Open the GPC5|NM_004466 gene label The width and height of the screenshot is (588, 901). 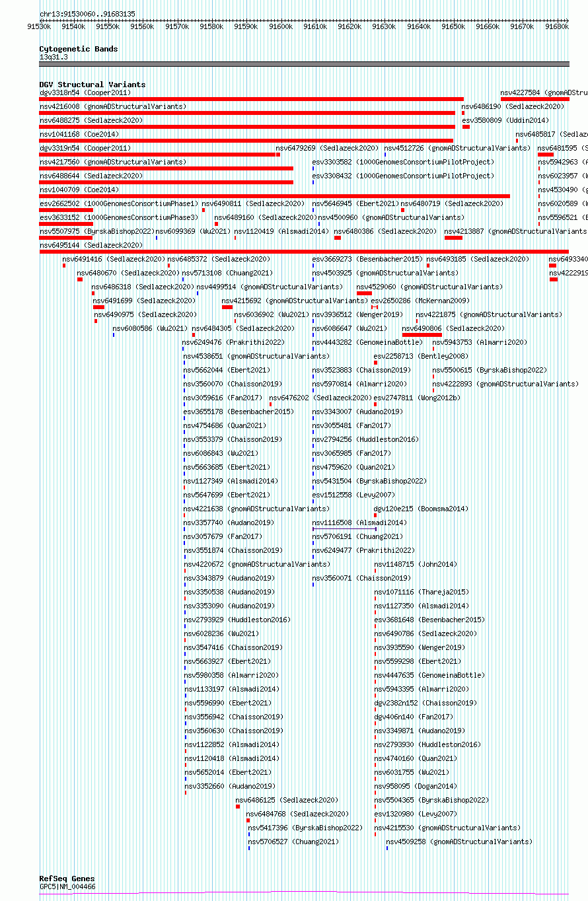67,886
